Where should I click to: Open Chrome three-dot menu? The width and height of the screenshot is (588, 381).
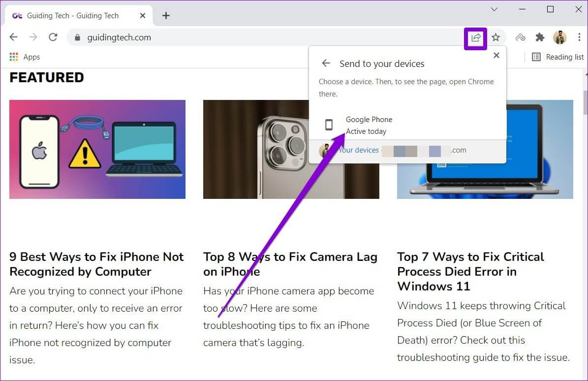click(579, 37)
